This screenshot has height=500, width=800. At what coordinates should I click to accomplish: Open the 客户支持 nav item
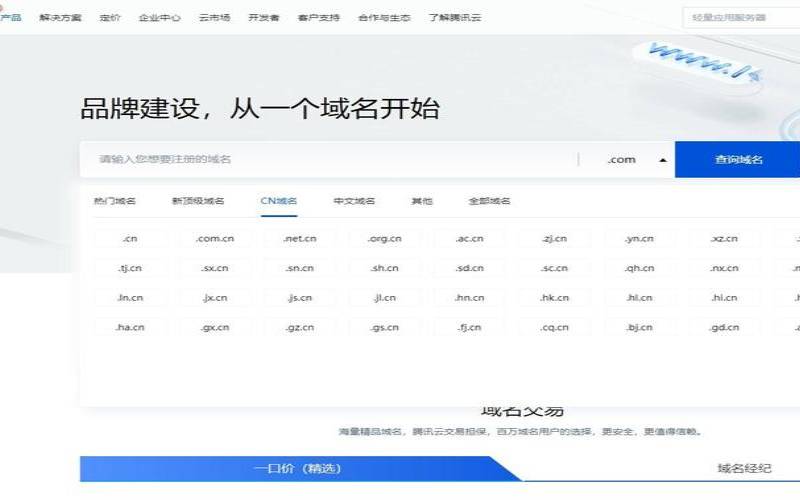tap(318, 17)
